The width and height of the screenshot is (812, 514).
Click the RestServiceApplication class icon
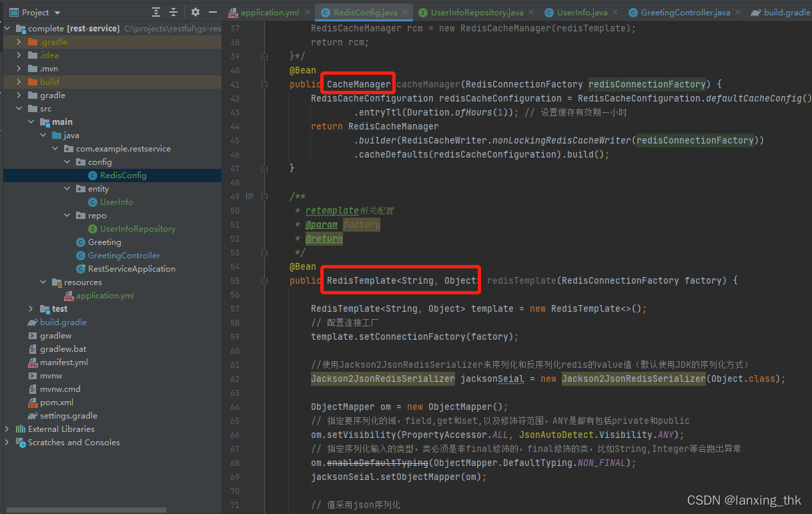(x=81, y=269)
